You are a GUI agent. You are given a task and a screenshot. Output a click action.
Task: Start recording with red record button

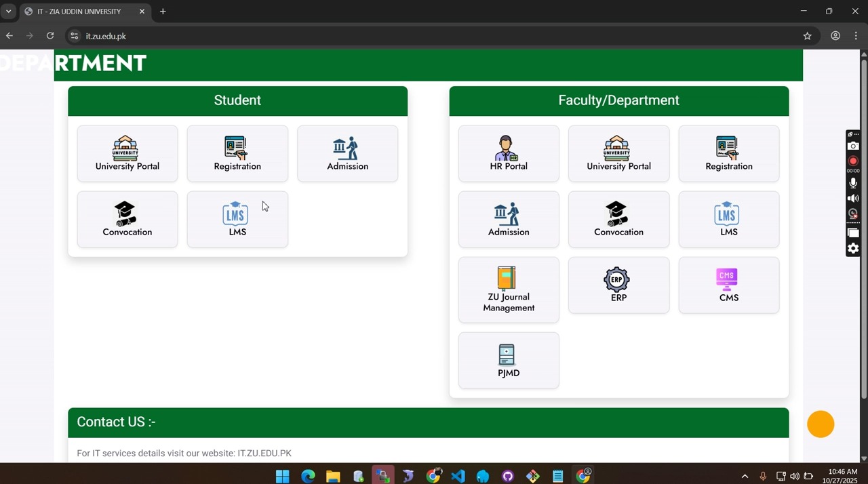(x=853, y=161)
